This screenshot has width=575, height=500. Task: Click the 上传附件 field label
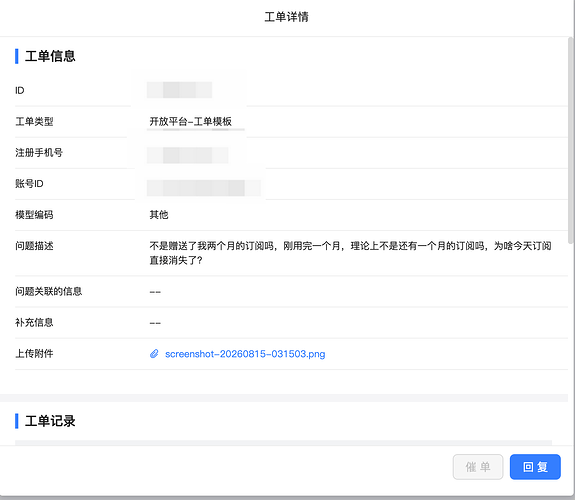coord(34,354)
